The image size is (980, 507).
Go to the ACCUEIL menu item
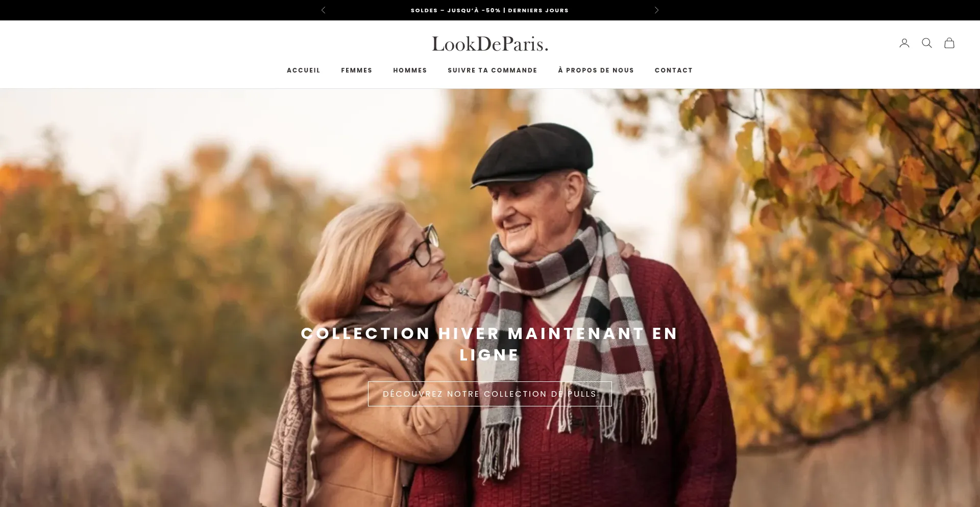[x=304, y=70]
